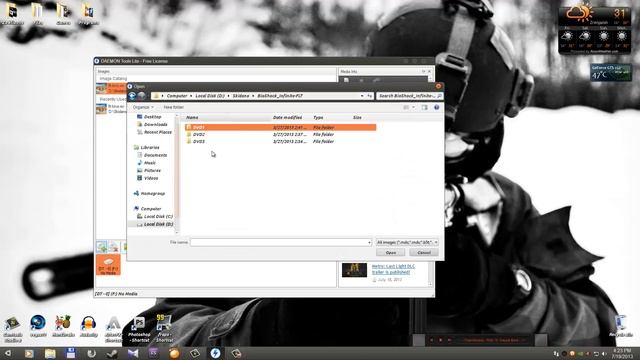Viewport: 640px width, 360px height.
Task: Open Homegroup in navigation pane
Action: click(149, 193)
